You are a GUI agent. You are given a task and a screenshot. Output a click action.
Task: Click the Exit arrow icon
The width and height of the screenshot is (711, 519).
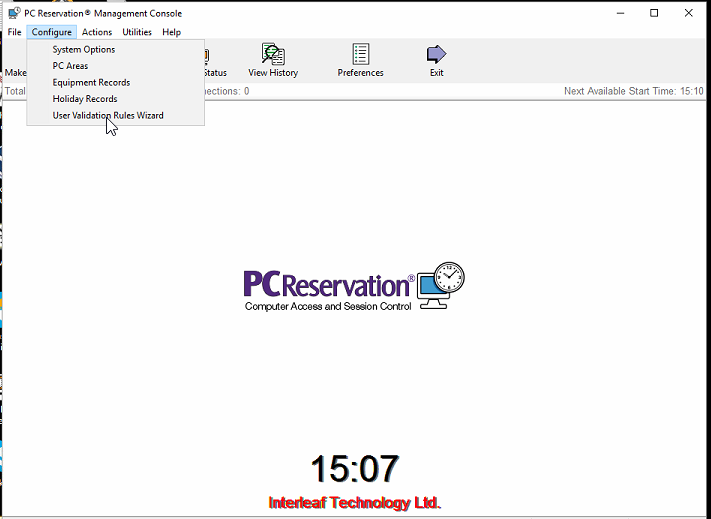pos(436,54)
